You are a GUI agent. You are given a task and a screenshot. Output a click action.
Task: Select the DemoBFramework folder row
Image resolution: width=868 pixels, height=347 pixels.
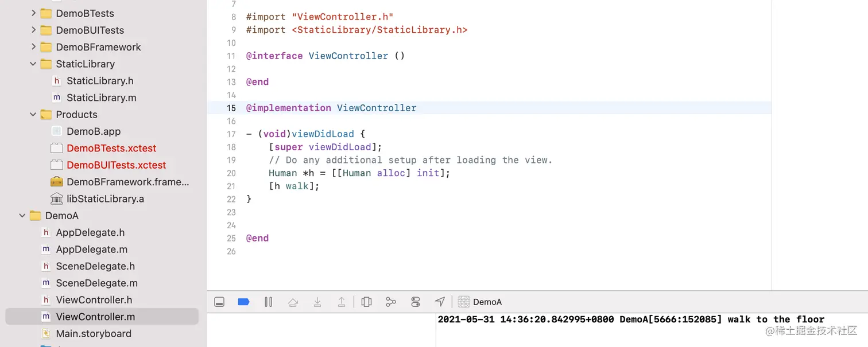pyautogui.click(x=98, y=47)
